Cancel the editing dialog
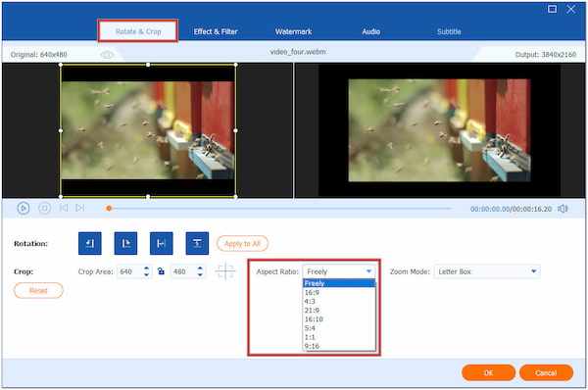 click(546, 372)
